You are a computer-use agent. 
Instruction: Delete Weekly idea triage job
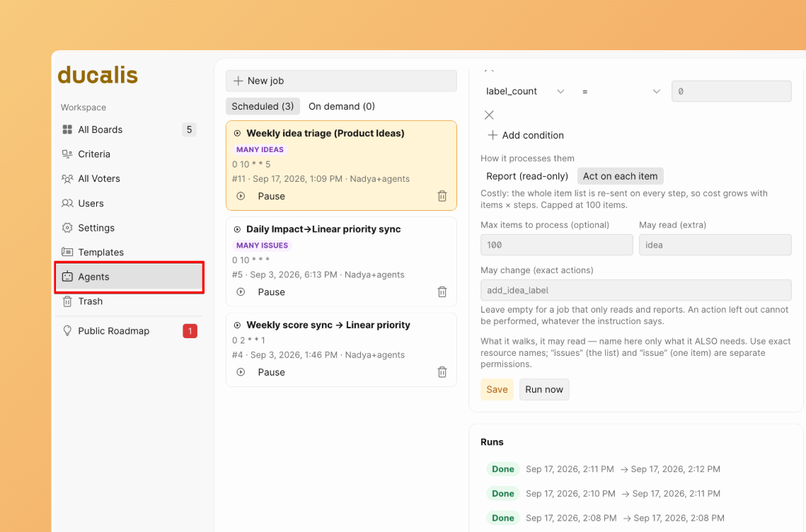pos(442,196)
